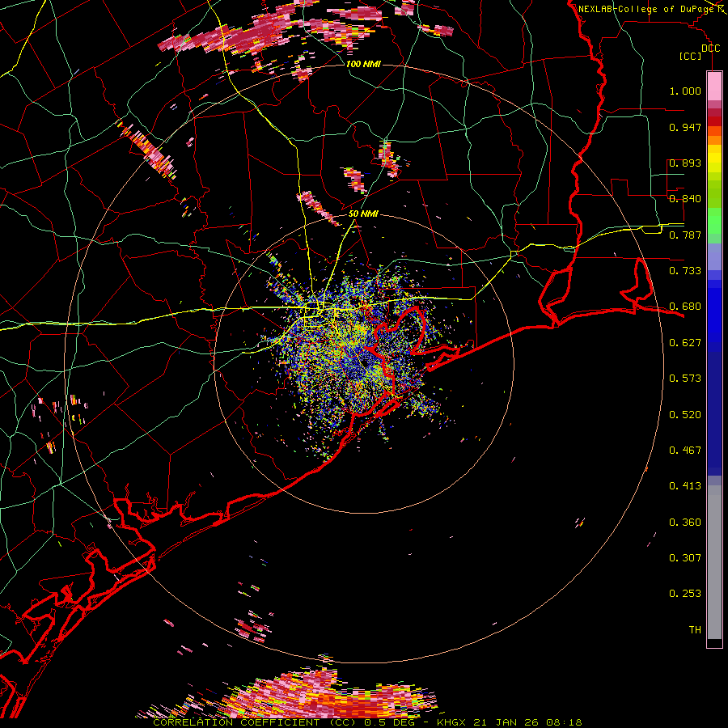
Task: Click the DCC label above the color scale
Action: pyautogui.click(x=710, y=49)
